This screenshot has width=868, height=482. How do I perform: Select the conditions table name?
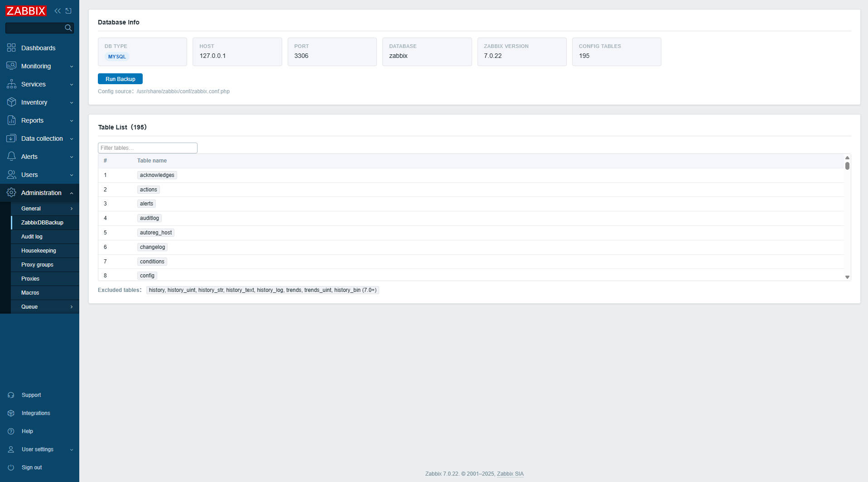152,262
